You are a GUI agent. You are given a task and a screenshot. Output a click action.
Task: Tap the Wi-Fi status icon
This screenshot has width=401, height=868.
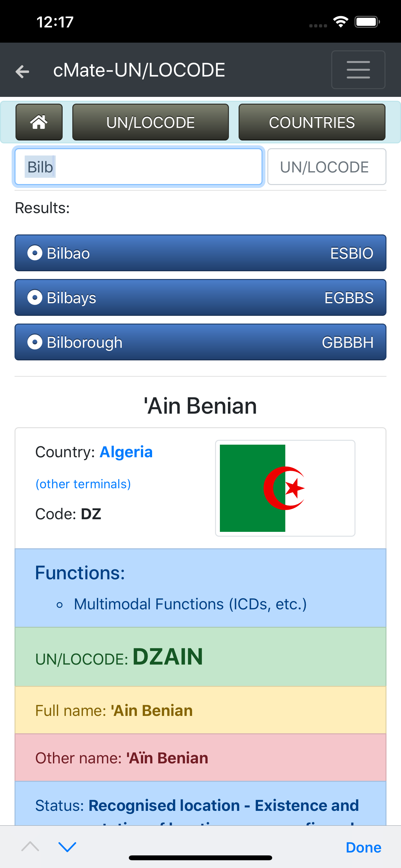click(341, 22)
